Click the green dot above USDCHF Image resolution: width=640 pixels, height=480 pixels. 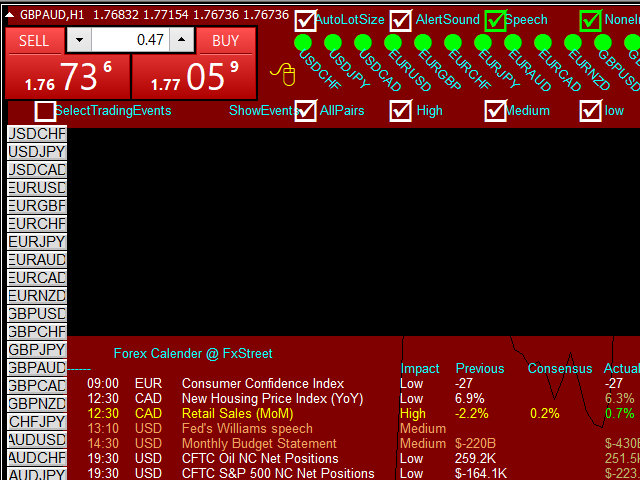point(303,42)
